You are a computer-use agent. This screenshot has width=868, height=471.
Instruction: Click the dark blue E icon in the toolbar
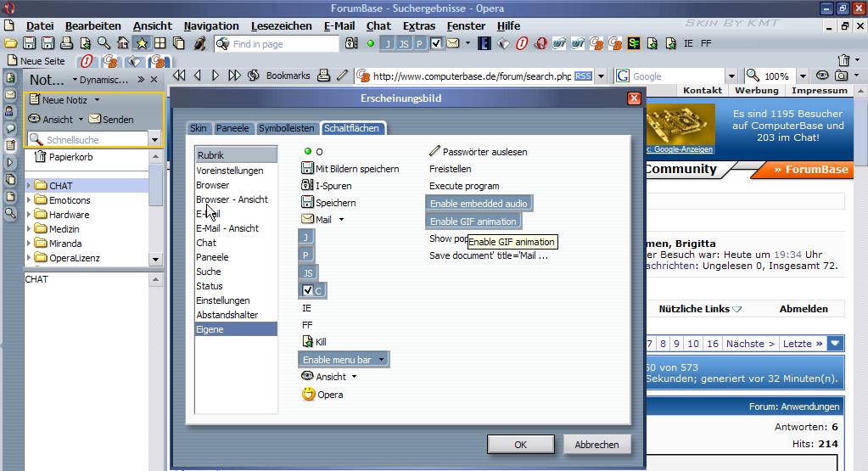pos(484,43)
